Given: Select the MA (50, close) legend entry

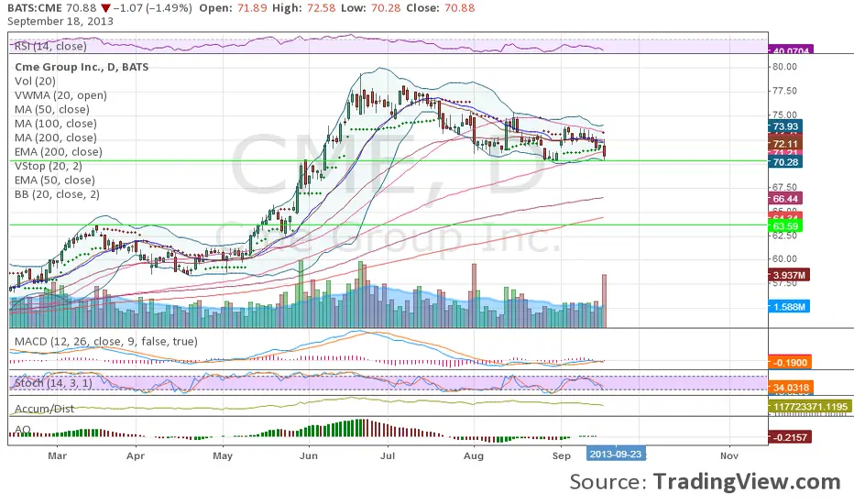Looking at the screenshot, I should 51,110.
